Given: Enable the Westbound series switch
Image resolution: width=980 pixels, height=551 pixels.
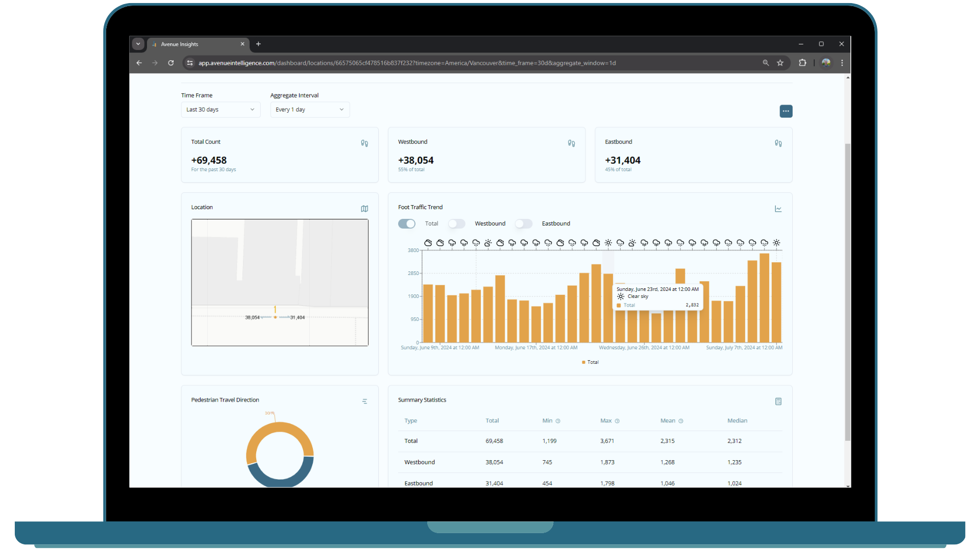Looking at the screenshot, I should (456, 223).
